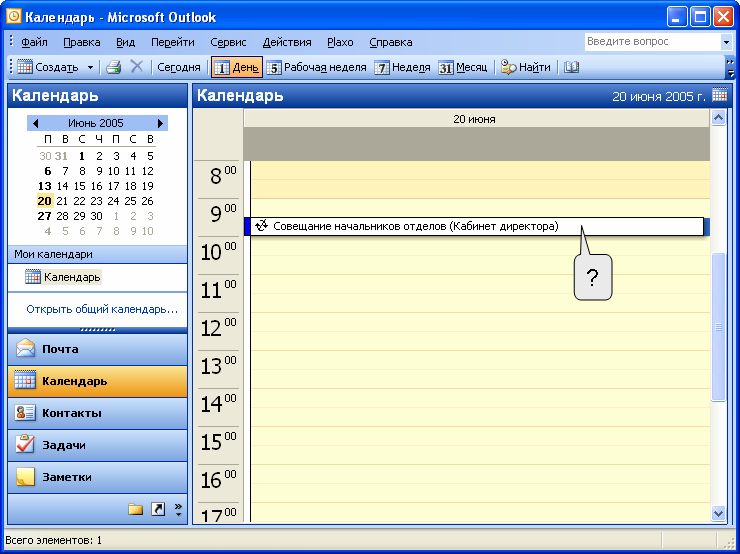Switch to День day view
The width and height of the screenshot is (740, 554).
pos(237,67)
